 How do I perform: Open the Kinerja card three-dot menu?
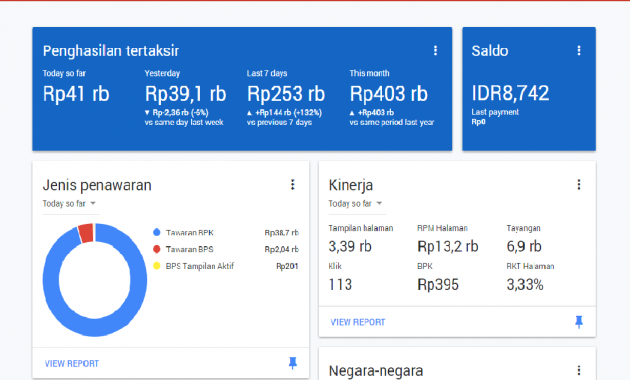579,184
